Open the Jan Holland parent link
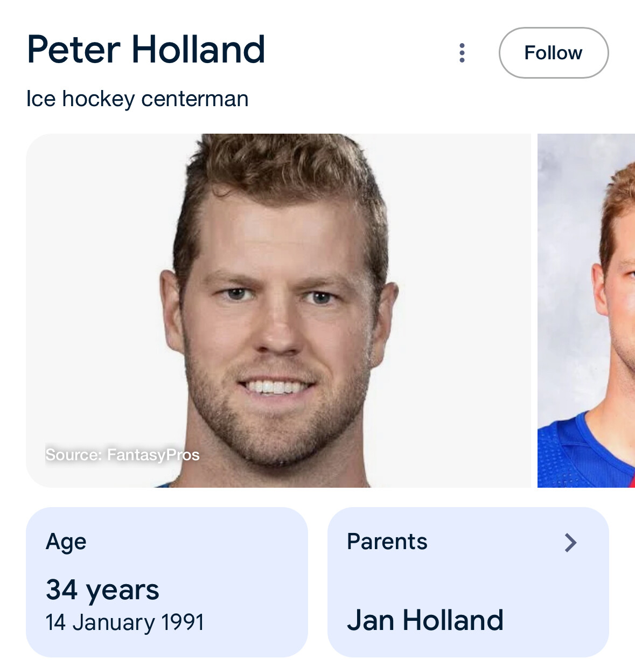 (x=425, y=620)
